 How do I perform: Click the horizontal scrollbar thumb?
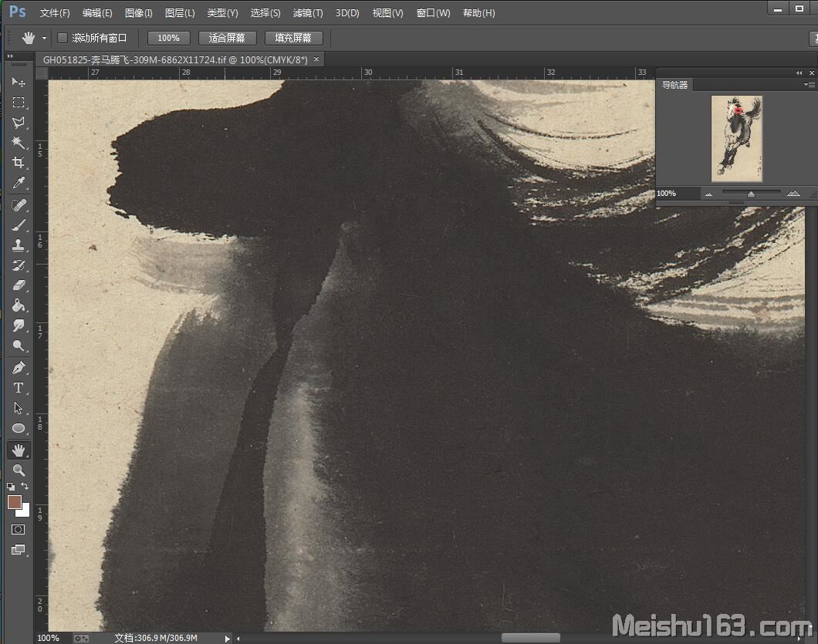click(x=531, y=638)
